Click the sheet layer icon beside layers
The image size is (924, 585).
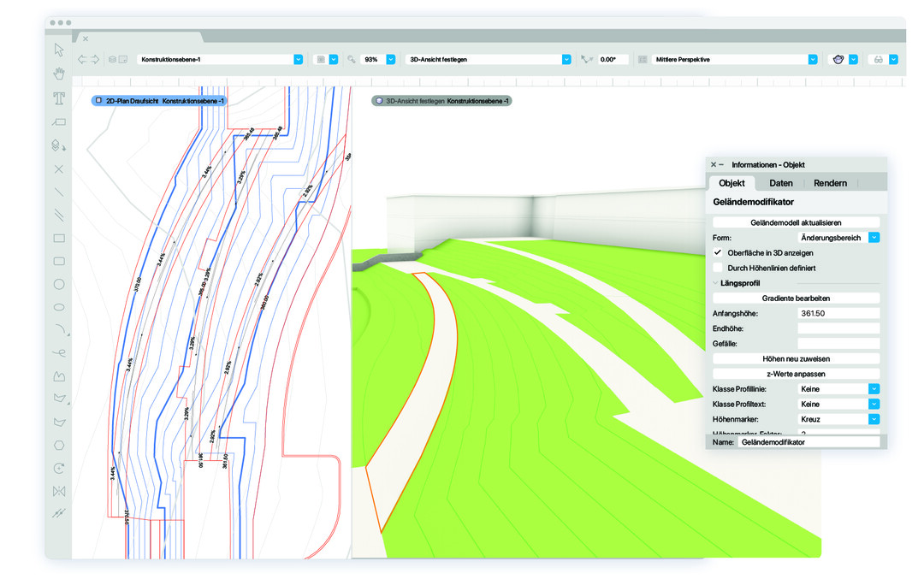click(x=122, y=60)
